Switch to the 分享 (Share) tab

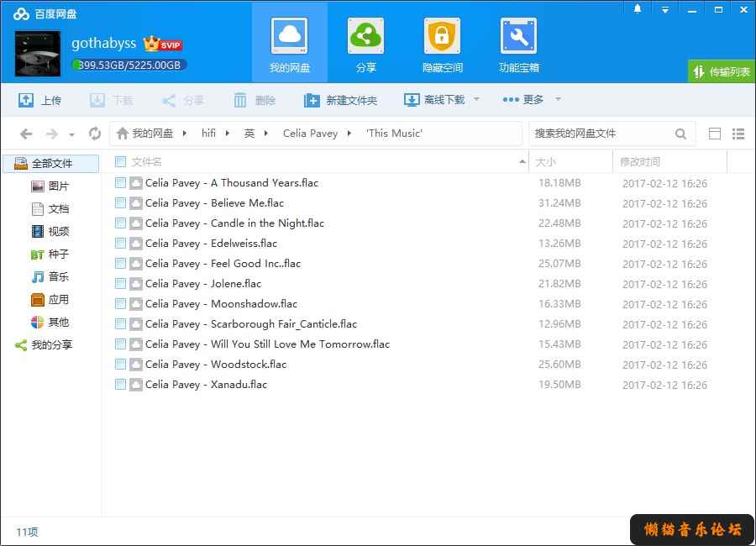click(x=365, y=45)
